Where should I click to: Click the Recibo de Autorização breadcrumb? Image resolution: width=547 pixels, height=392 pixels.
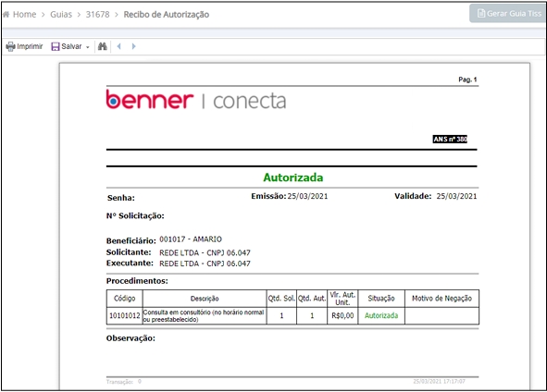point(167,15)
